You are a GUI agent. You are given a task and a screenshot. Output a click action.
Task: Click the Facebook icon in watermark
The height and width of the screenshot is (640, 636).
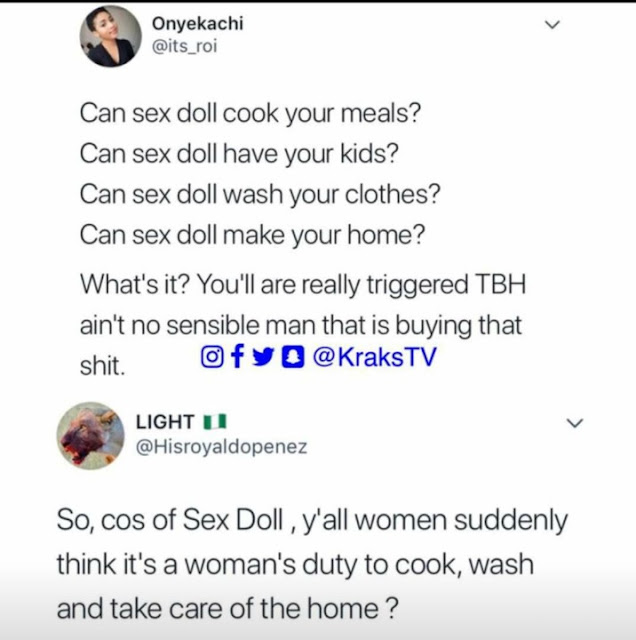pyautogui.click(x=238, y=356)
